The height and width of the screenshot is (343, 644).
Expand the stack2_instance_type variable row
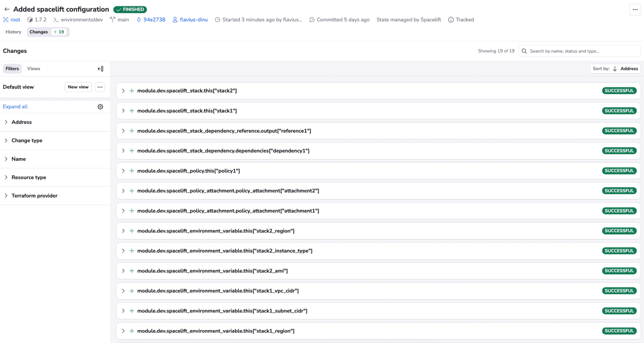coord(123,251)
